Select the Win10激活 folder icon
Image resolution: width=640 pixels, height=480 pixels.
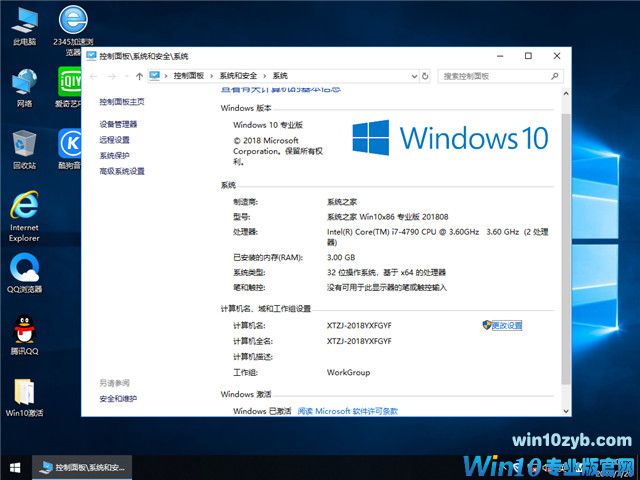[24, 398]
